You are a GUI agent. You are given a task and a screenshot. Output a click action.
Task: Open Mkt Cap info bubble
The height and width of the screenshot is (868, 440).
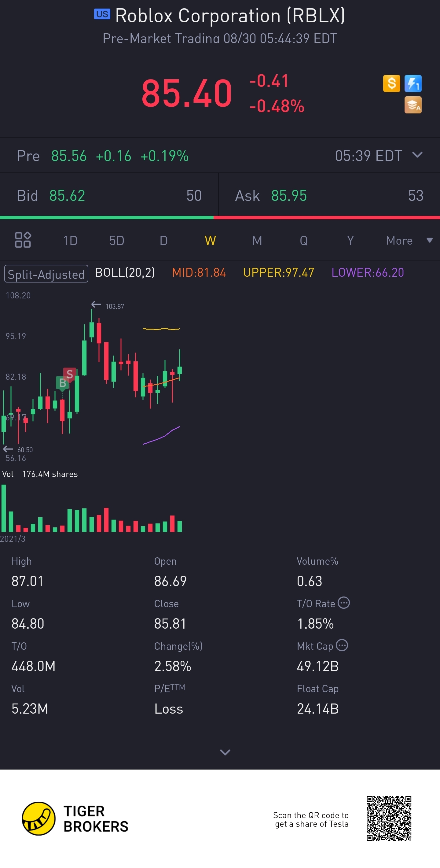[342, 645]
